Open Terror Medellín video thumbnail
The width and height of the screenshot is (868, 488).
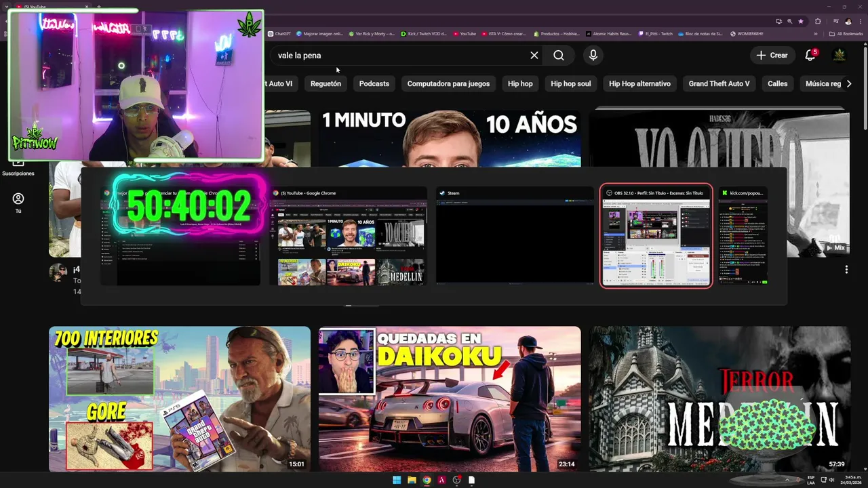(x=719, y=399)
